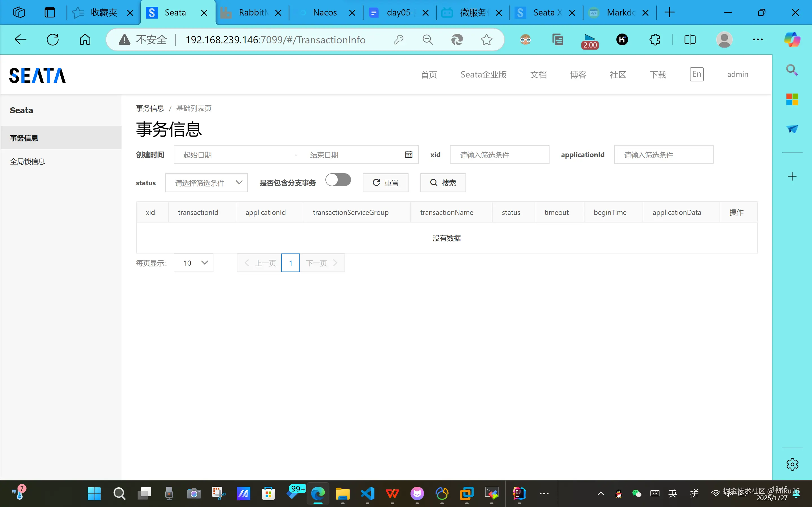Click the split screen icon in toolbar
Screen dimensions: 812x507
pyautogui.click(x=690, y=40)
